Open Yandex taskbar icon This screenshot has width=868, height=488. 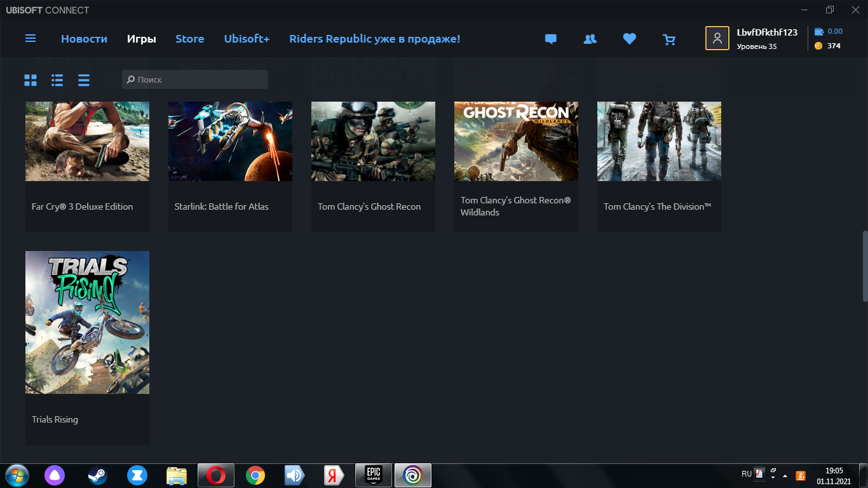click(334, 475)
